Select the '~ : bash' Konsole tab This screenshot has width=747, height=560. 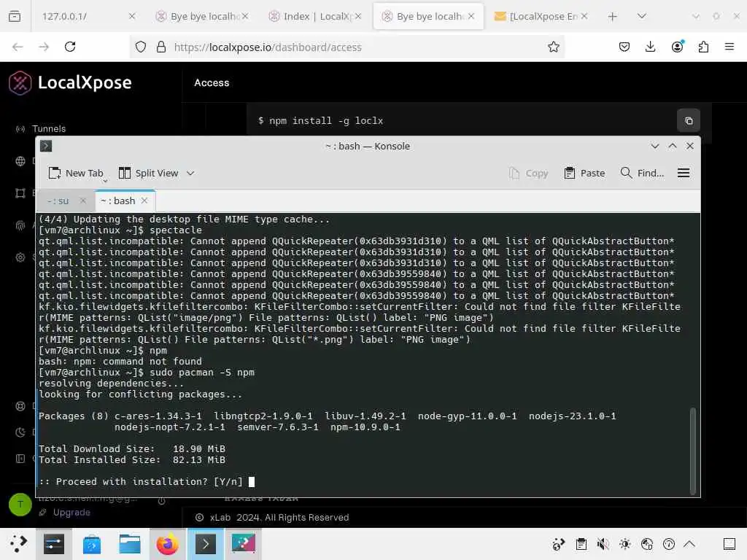tap(118, 201)
